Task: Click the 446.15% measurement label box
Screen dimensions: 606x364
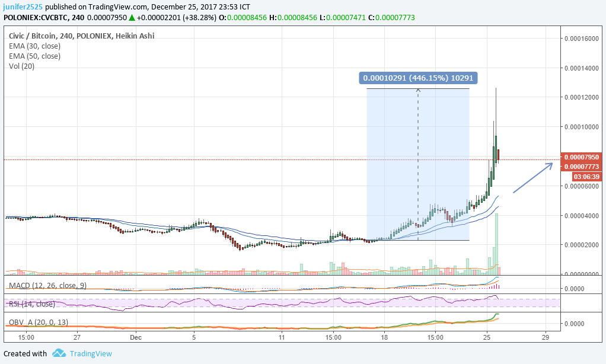Action: coord(418,78)
